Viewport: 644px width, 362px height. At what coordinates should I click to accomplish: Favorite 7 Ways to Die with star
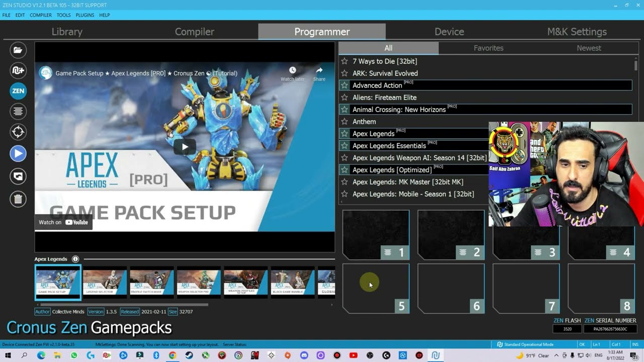[345, 61]
